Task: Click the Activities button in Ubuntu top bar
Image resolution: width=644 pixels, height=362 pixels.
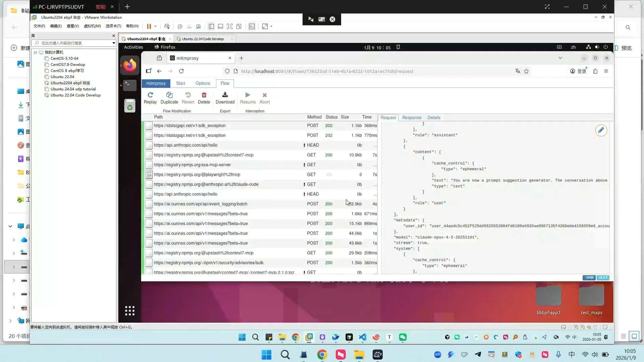Action: click(x=133, y=47)
